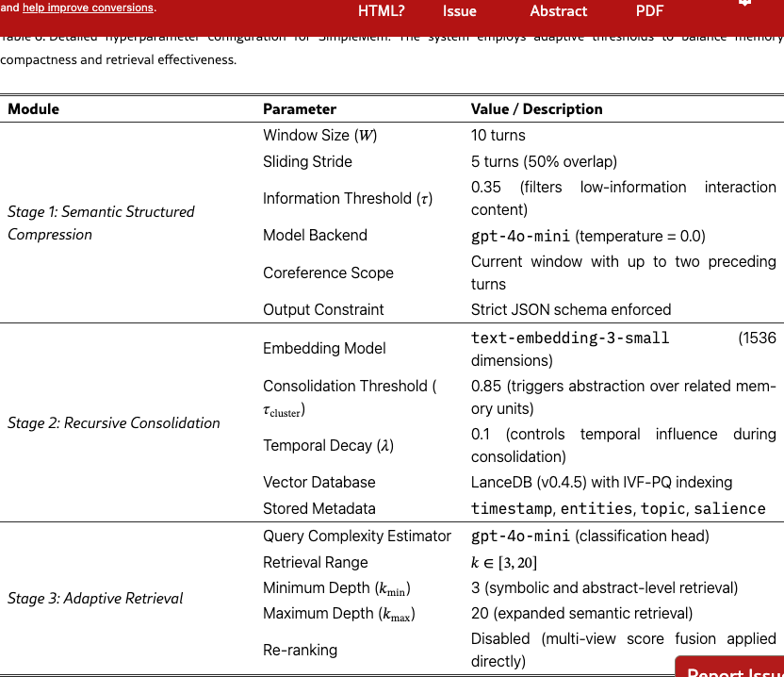Click the "Re-ranking" parameter cell
Viewport: 784px width, 677px height.
[300, 650]
